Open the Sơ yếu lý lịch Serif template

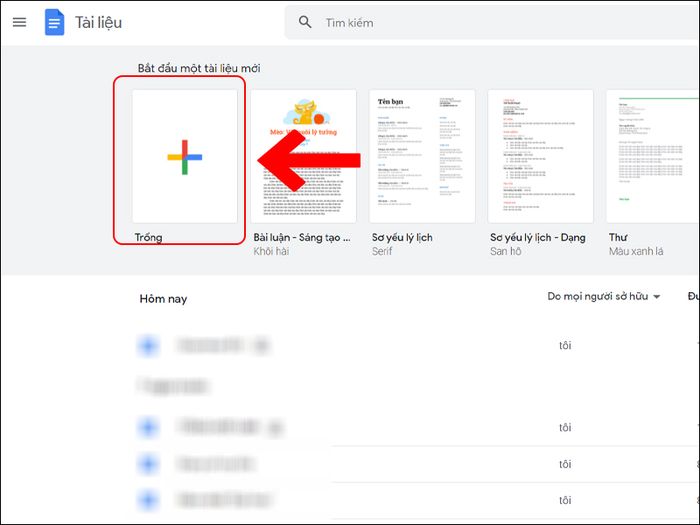[x=422, y=156]
